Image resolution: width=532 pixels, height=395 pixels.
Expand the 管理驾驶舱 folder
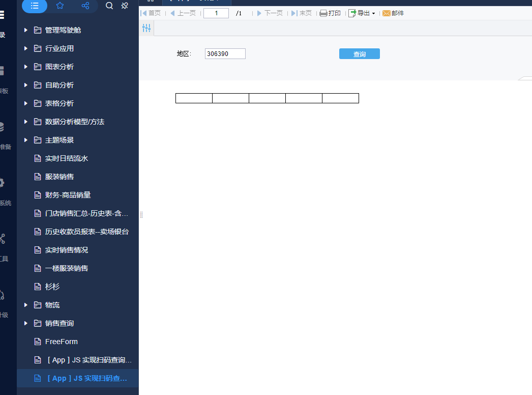26,30
